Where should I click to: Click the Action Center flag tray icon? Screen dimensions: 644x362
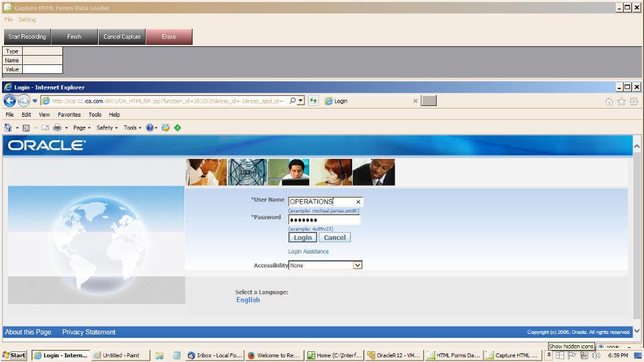[572, 355]
